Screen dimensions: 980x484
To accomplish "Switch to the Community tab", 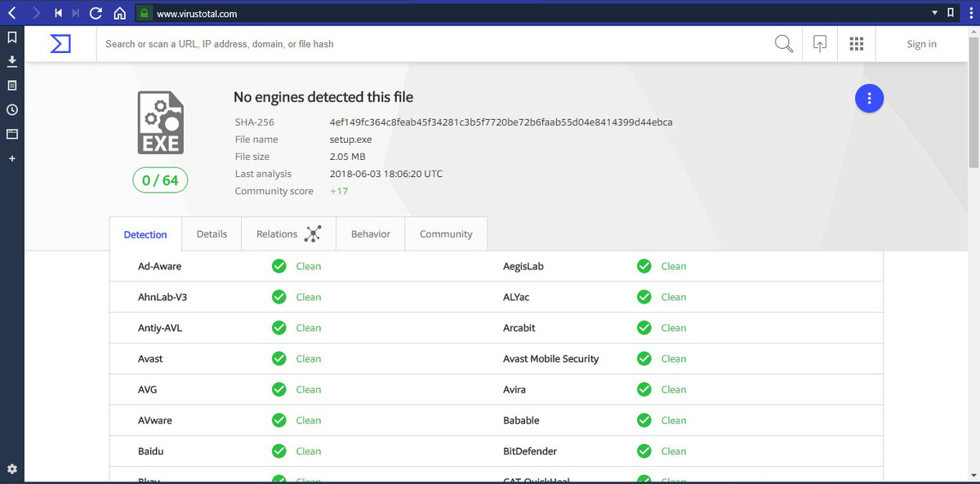I will (446, 234).
